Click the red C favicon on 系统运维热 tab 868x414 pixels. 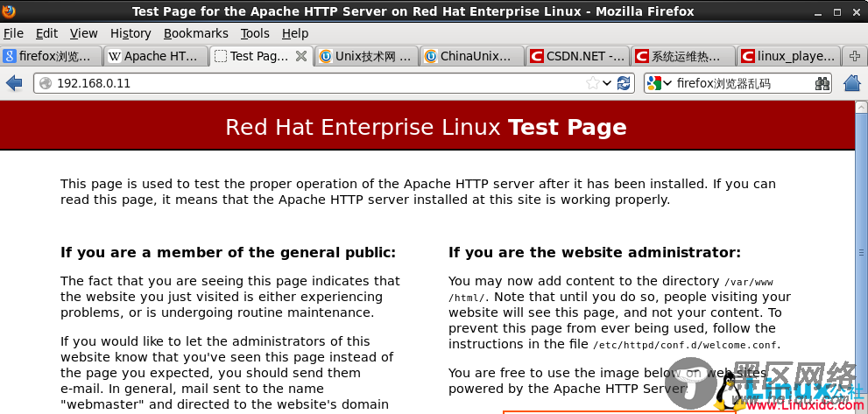click(642, 56)
